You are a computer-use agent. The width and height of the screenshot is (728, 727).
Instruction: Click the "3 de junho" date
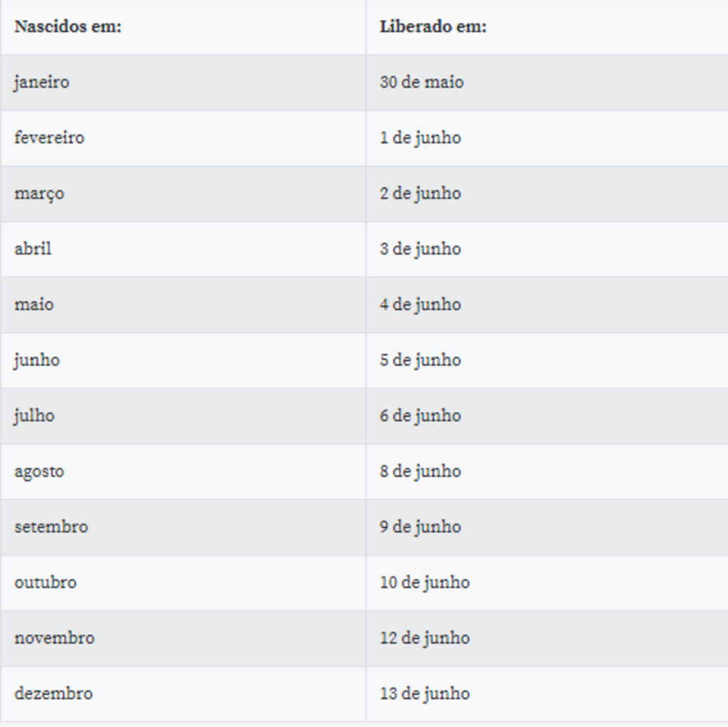point(420,249)
